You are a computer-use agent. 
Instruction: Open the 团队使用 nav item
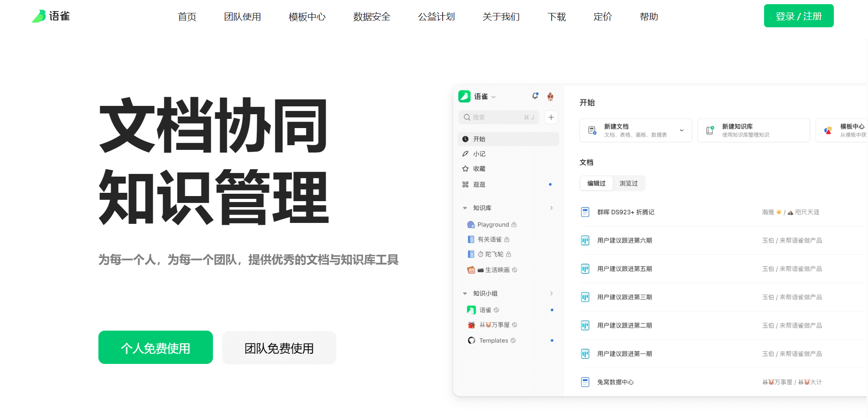pyautogui.click(x=243, y=17)
